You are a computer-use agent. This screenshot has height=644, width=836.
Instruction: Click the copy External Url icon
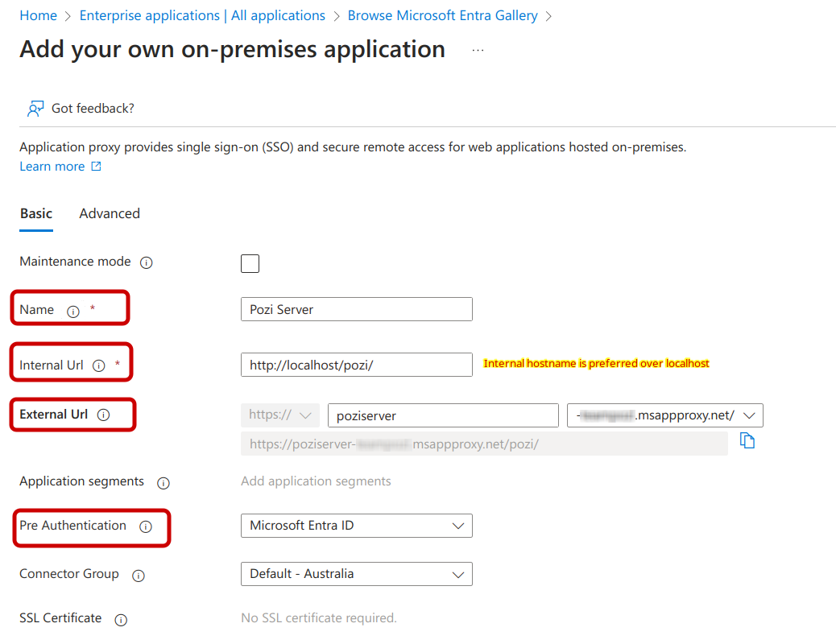747,441
